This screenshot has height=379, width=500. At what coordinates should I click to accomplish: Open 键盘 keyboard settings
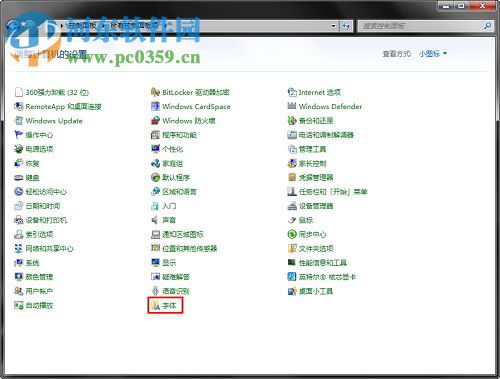pyautogui.click(x=27, y=177)
